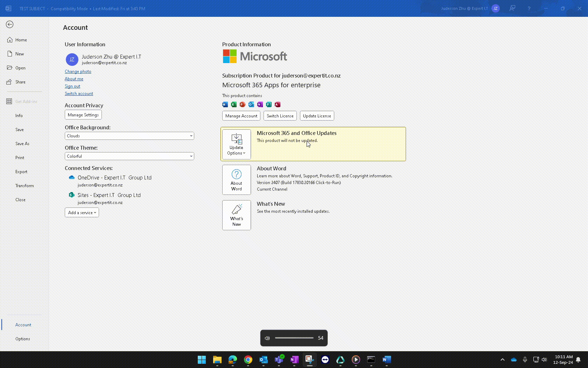Screen dimensions: 588x368
Task: Click the microphone icon in the system tray
Action: (x=525, y=360)
